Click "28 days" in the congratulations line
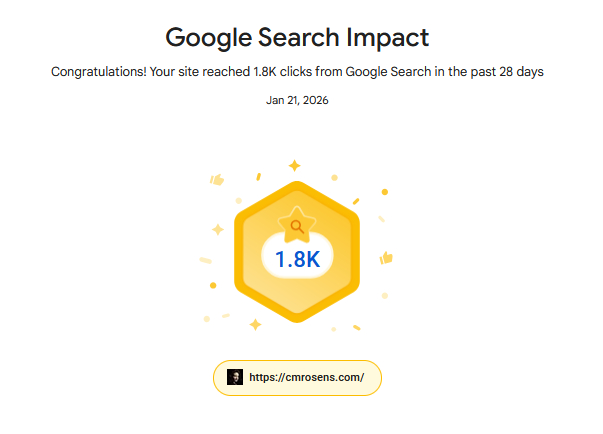Image resolution: width=603 pixels, height=434 pixels. pyautogui.click(x=522, y=73)
